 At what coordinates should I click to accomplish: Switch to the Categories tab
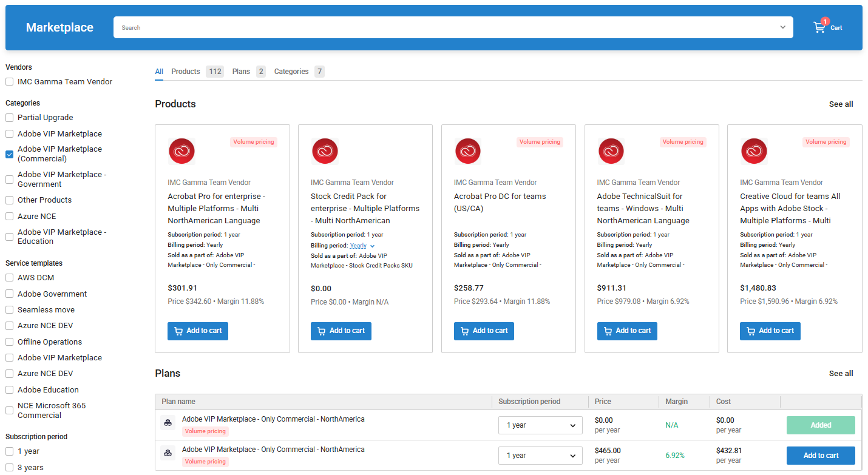[x=291, y=72]
